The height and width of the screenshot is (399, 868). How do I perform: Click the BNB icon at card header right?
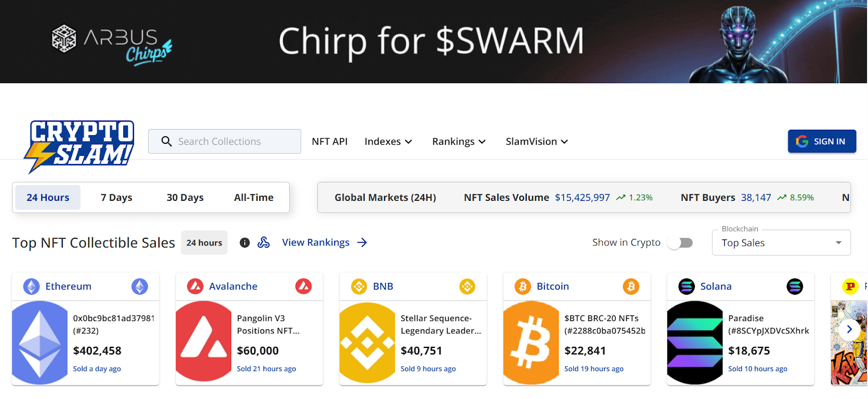(468, 287)
